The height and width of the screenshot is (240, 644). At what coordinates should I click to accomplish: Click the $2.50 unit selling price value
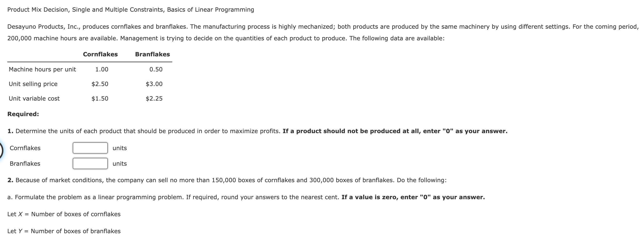pos(100,84)
